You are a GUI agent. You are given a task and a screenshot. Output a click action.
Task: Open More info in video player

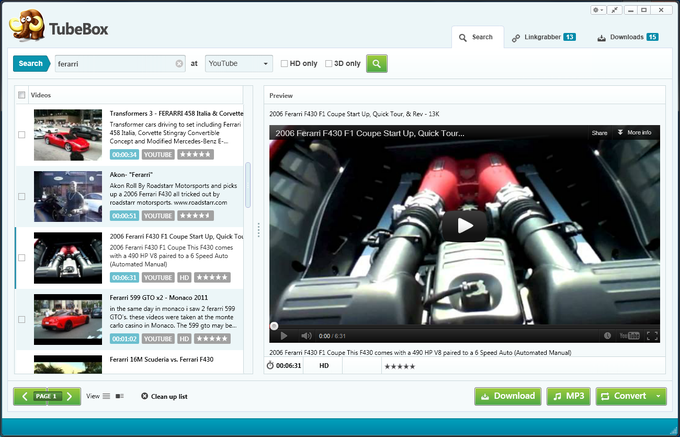pyautogui.click(x=635, y=133)
